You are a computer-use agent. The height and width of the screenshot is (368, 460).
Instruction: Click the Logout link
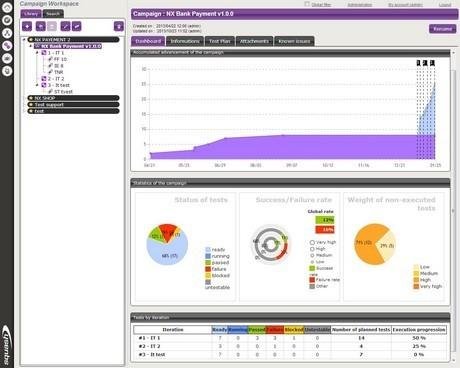coord(445,5)
